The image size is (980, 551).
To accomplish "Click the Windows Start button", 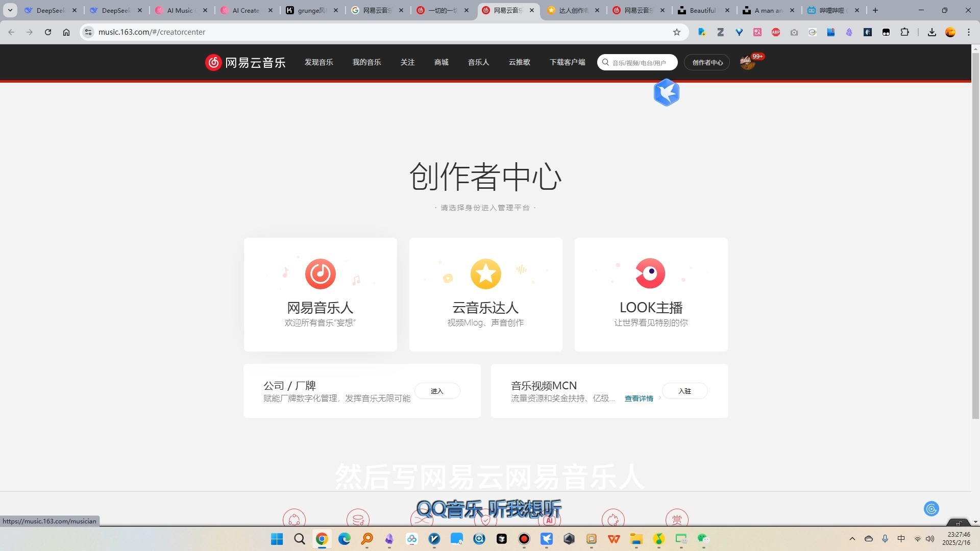I will (x=277, y=539).
